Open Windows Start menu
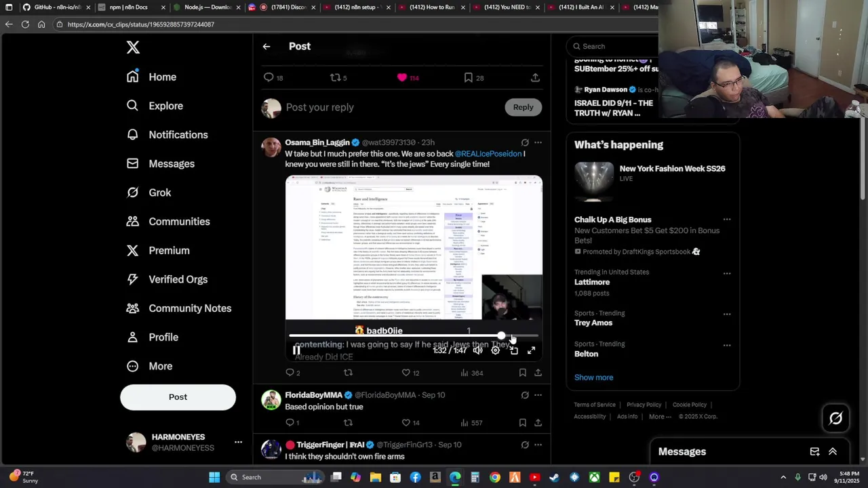Screen dimensions: 868x488 tap(214, 477)
